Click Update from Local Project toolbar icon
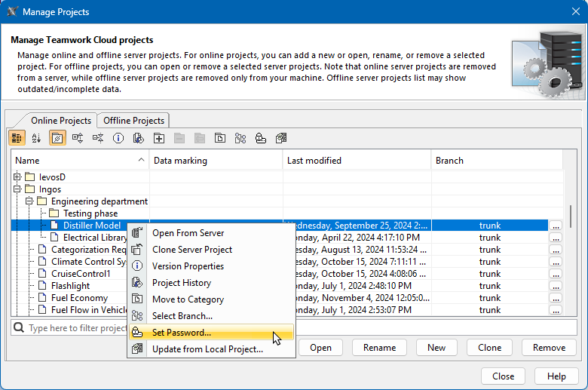 (281, 138)
